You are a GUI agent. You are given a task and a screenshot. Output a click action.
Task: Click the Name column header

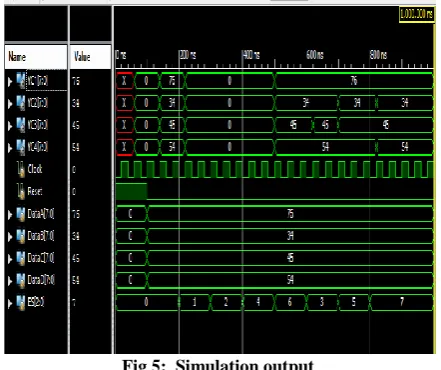[36, 57]
